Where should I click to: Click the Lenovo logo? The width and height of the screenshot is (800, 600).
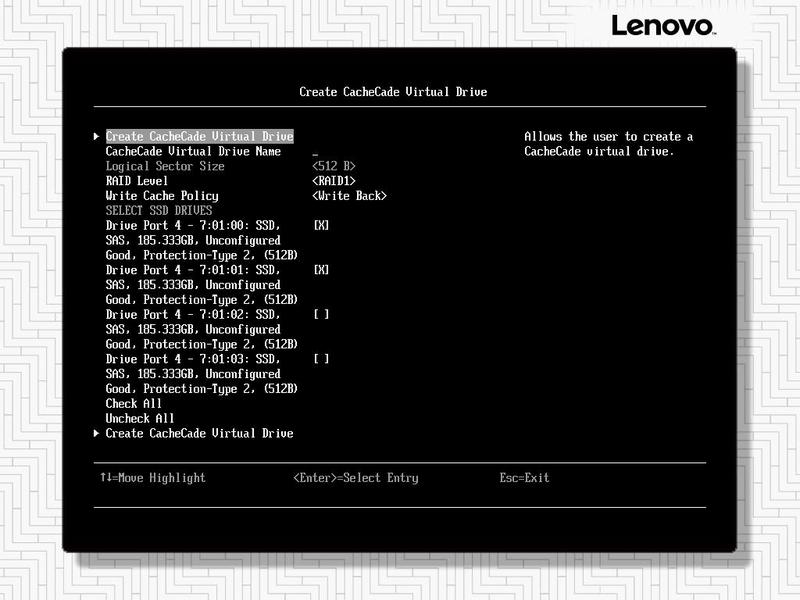(x=662, y=26)
